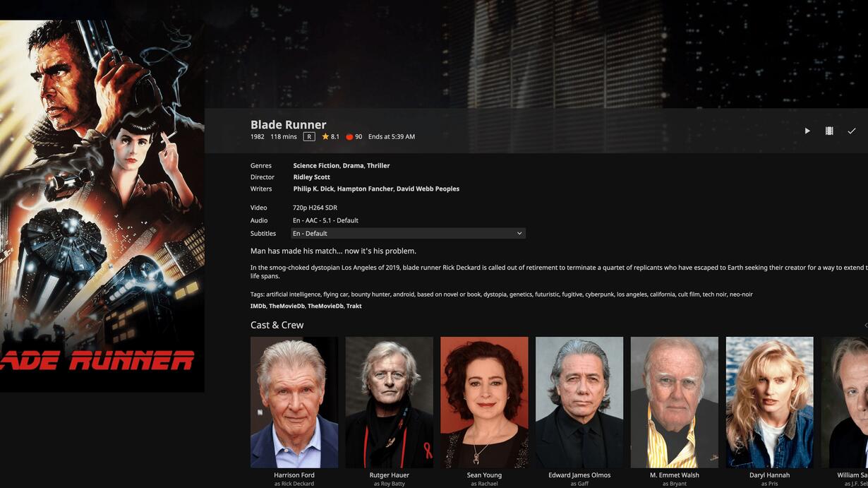Screen dimensions: 868x488
Task: Play the Blade Runner movie
Action: click(x=807, y=131)
